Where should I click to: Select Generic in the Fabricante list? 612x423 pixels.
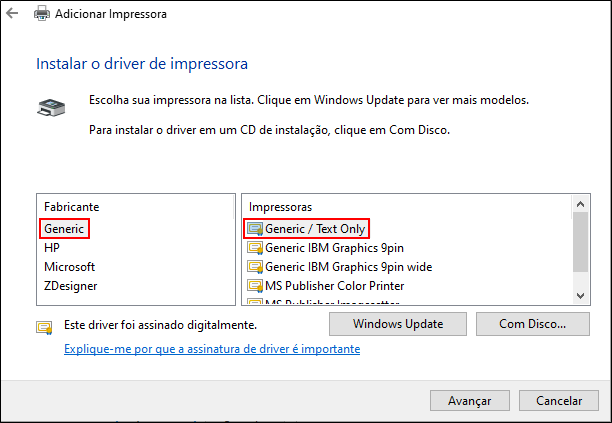coord(64,229)
